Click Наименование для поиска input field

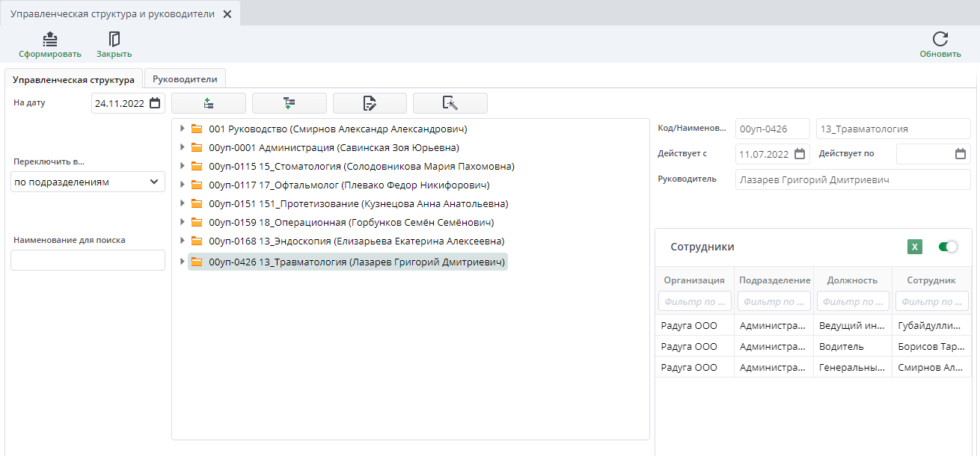tap(88, 260)
